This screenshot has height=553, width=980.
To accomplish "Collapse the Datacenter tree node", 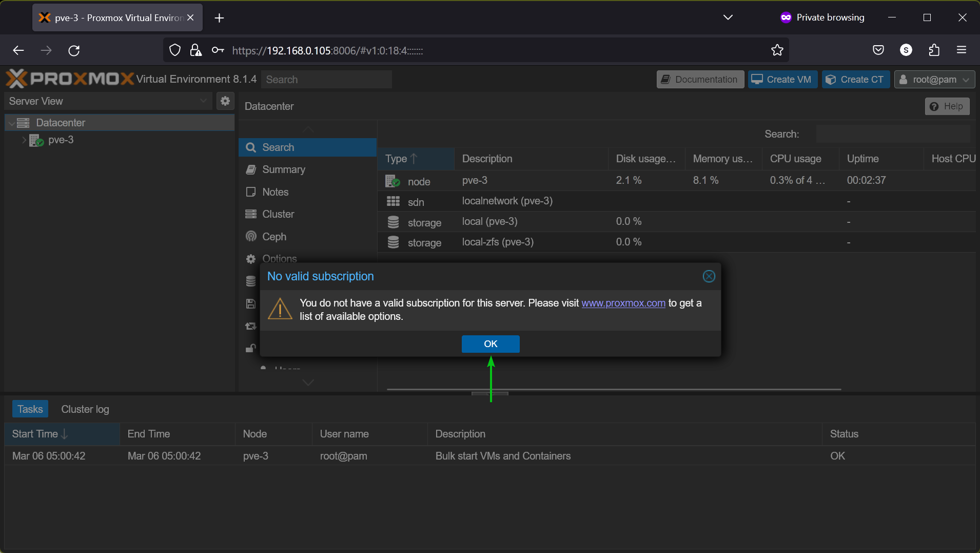I will [12, 123].
